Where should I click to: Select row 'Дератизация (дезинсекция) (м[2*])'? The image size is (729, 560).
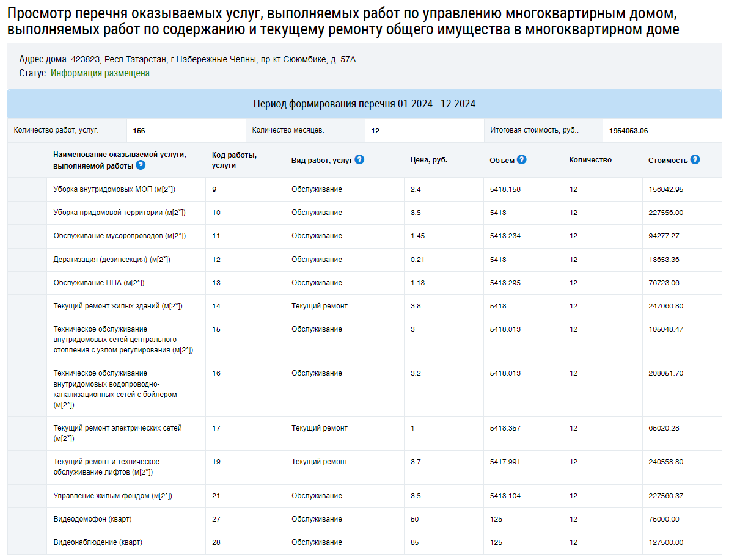pos(364,260)
